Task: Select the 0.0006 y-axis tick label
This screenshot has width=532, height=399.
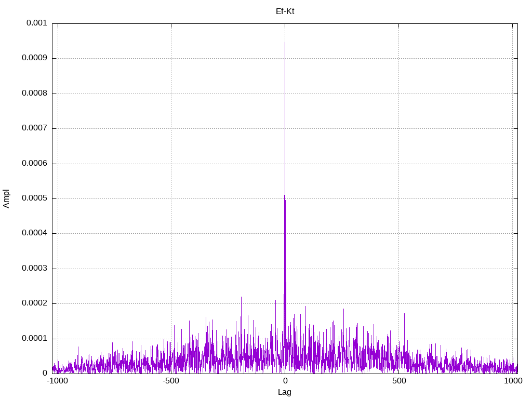Action: (x=34, y=164)
